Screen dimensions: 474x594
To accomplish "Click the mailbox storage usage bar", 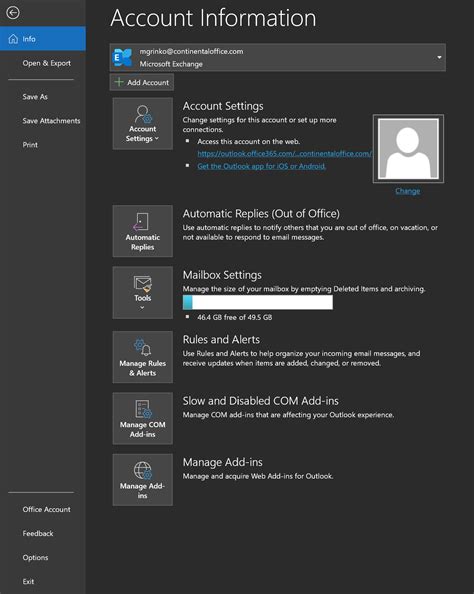I will [x=258, y=302].
